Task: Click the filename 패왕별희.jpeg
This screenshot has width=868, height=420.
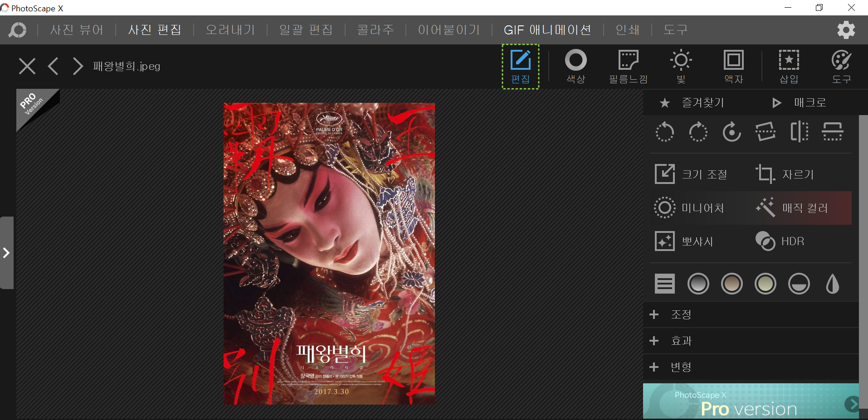Action: 127,66
